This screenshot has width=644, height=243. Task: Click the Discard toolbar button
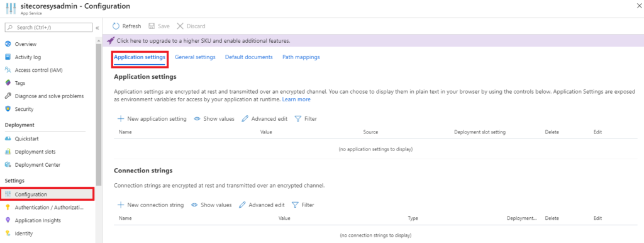click(191, 26)
